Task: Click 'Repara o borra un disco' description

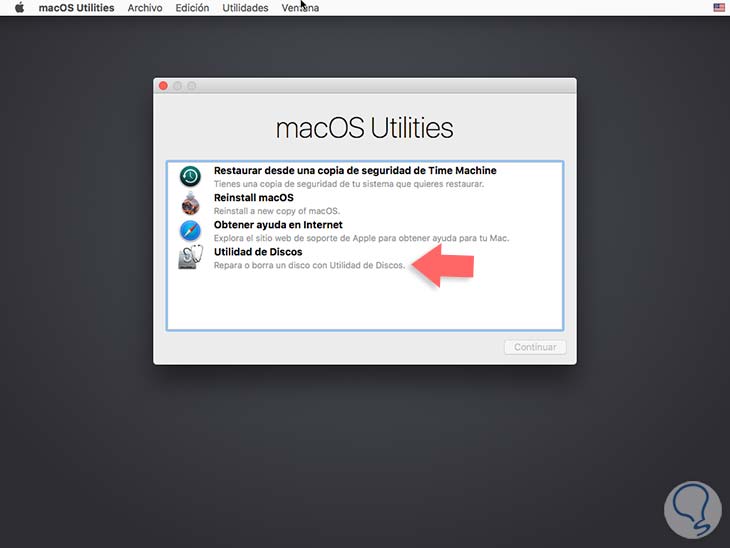Action: (309, 265)
